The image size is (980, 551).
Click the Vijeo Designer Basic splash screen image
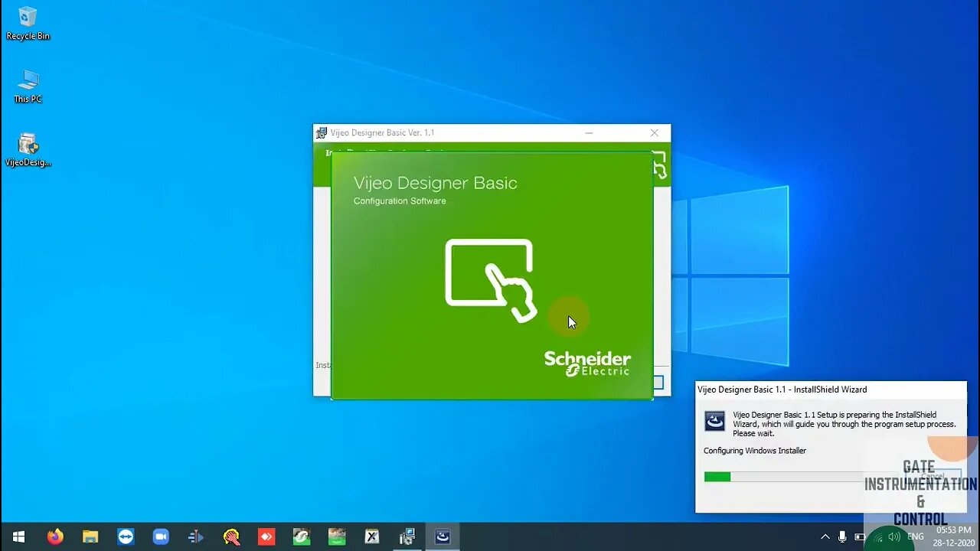pos(492,275)
